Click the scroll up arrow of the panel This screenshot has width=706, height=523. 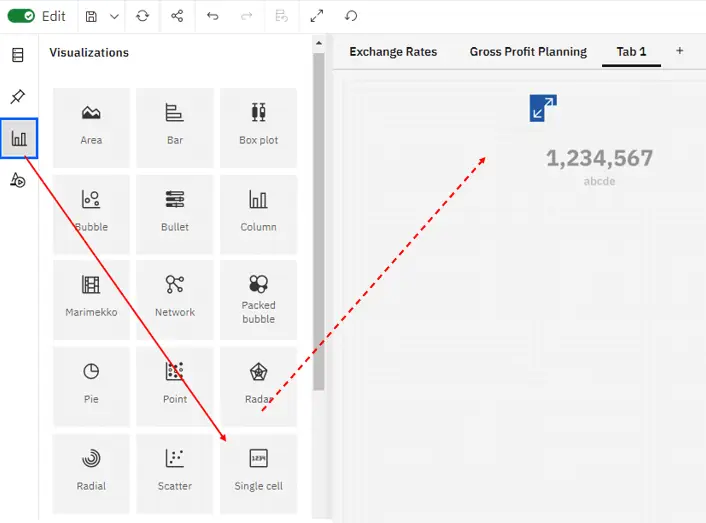pyautogui.click(x=319, y=43)
